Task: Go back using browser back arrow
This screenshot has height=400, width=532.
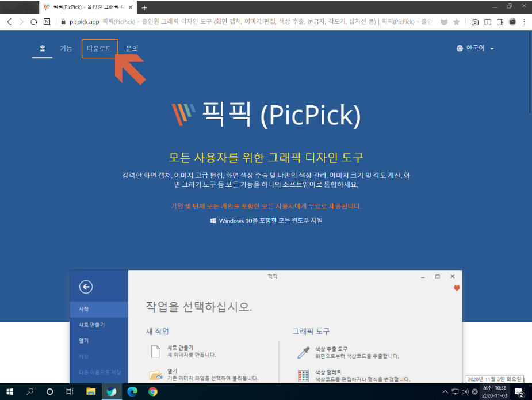Action: (x=10, y=22)
